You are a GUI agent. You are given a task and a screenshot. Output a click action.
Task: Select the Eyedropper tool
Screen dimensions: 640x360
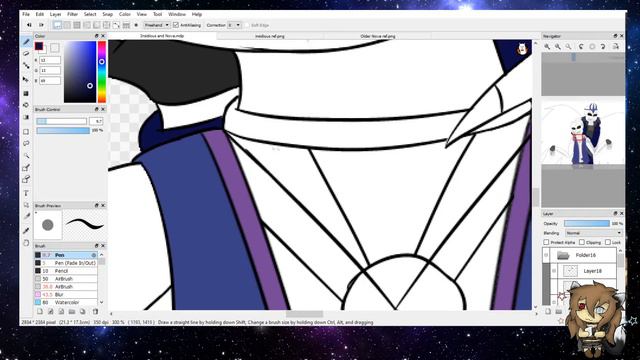pyautogui.click(x=26, y=231)
